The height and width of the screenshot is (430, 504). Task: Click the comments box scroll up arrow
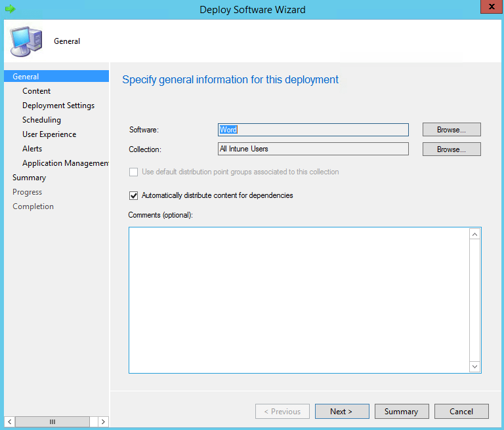tap(474, 235)
